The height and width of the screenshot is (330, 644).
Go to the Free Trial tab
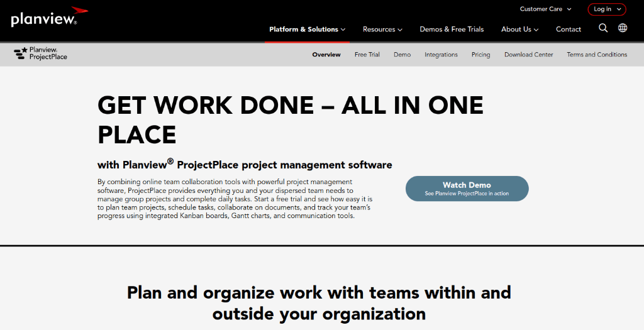(x=367, y=55)
